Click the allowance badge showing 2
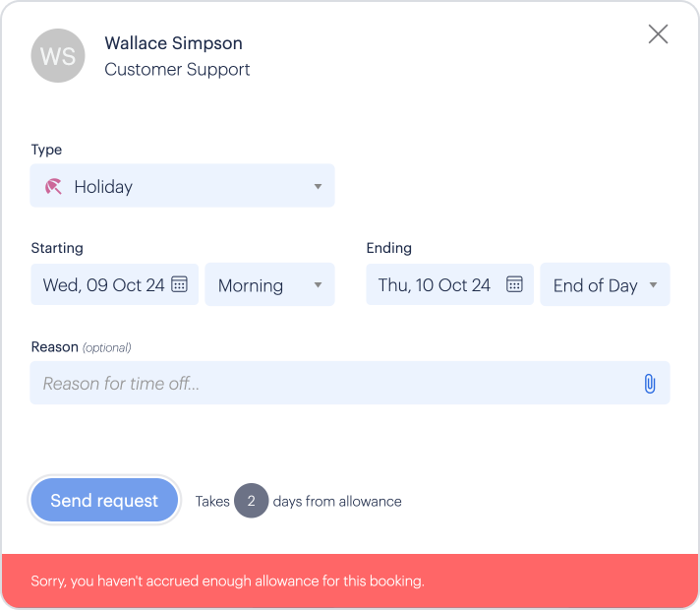700x610 pixels. tap(252, 501)
